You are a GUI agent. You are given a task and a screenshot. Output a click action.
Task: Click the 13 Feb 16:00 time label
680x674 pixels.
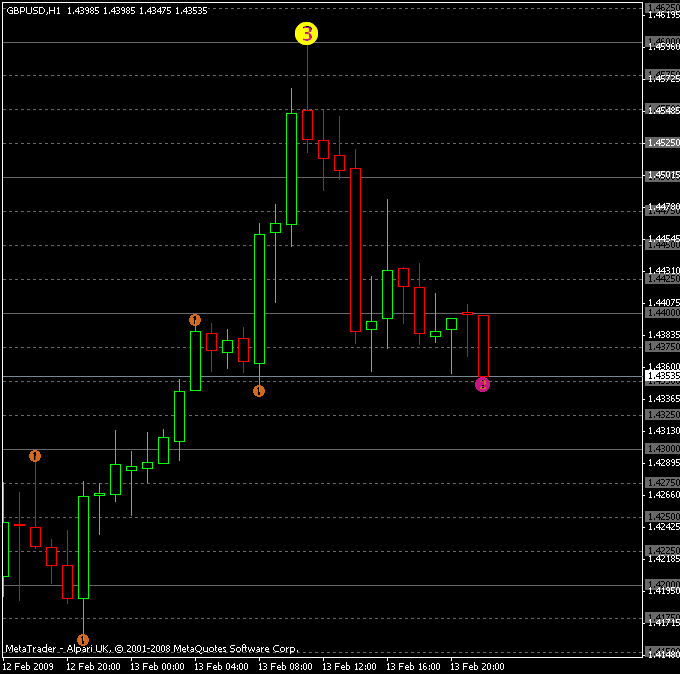(x=413, y=666)
